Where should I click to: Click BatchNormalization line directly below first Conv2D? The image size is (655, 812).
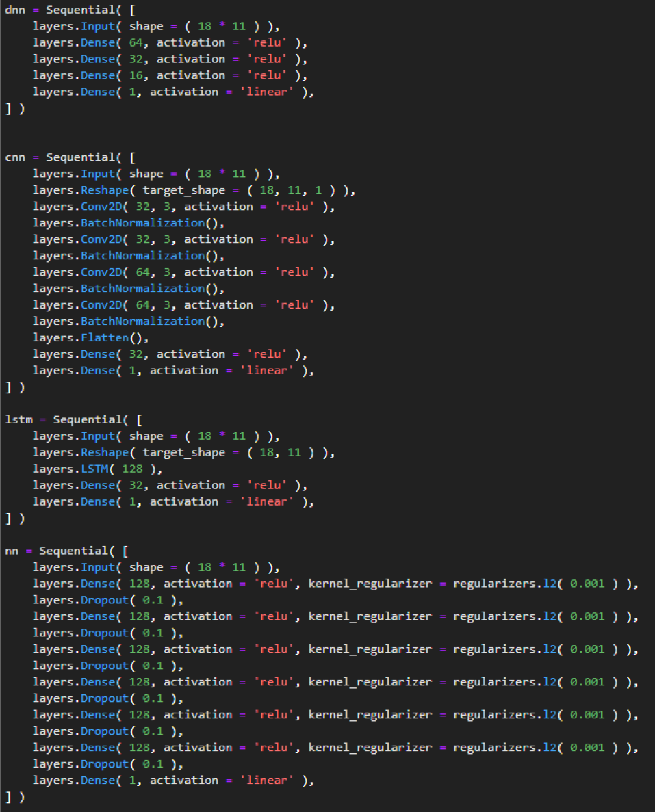point(129,223)
